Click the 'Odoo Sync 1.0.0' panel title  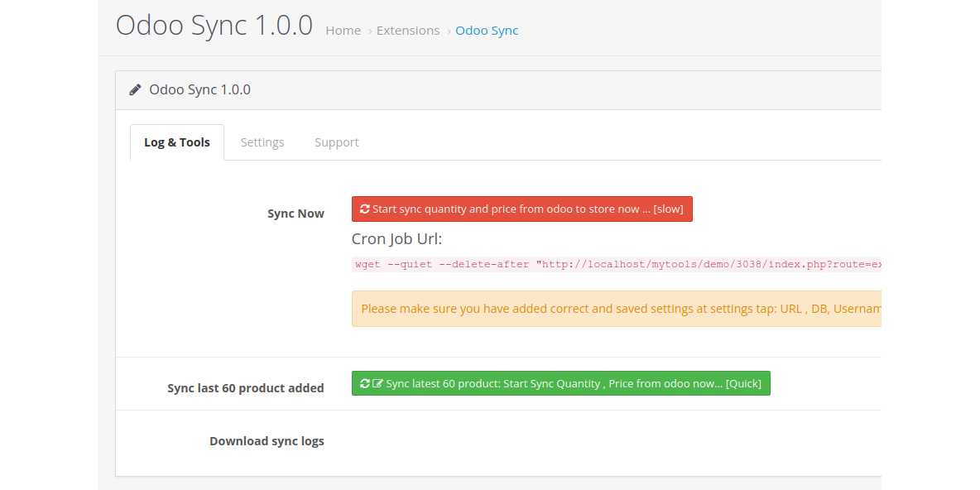[200, 89]
